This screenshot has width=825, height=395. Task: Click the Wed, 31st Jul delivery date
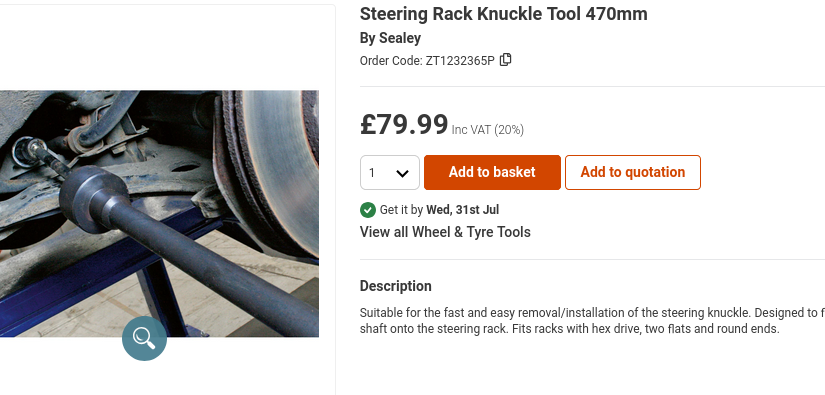[x=462, y=210]
